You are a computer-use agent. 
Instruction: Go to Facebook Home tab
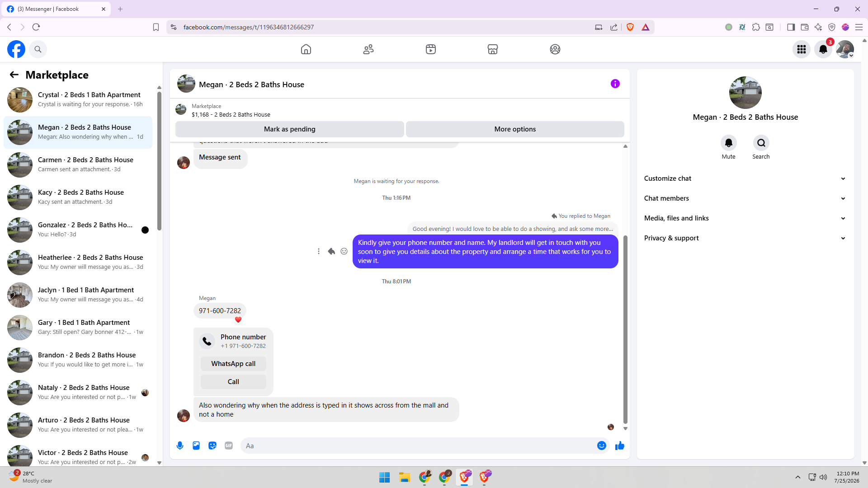[x=306, y=49]
